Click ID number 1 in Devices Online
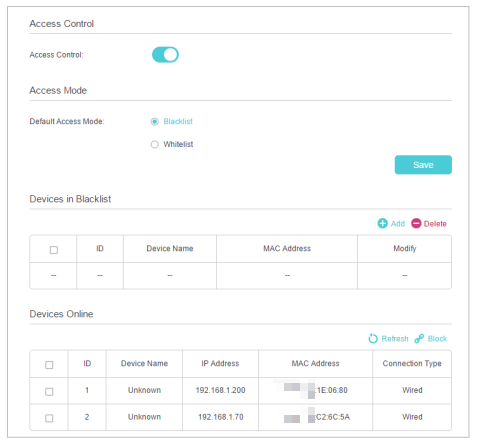 pos(87,390)
